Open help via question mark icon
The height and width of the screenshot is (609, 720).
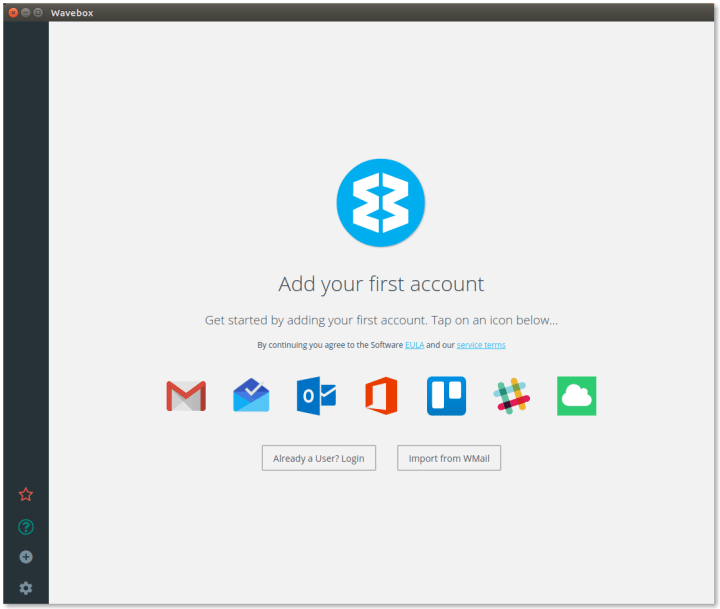coord(26,527)
